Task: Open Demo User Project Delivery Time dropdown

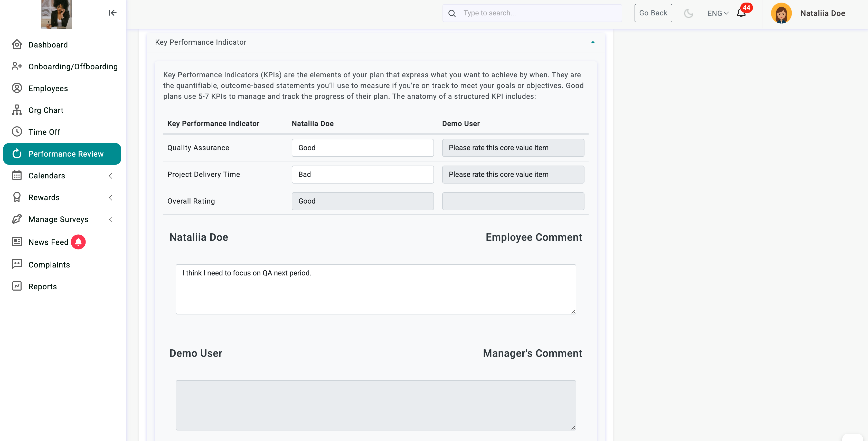Action: [x=513, y=174]
